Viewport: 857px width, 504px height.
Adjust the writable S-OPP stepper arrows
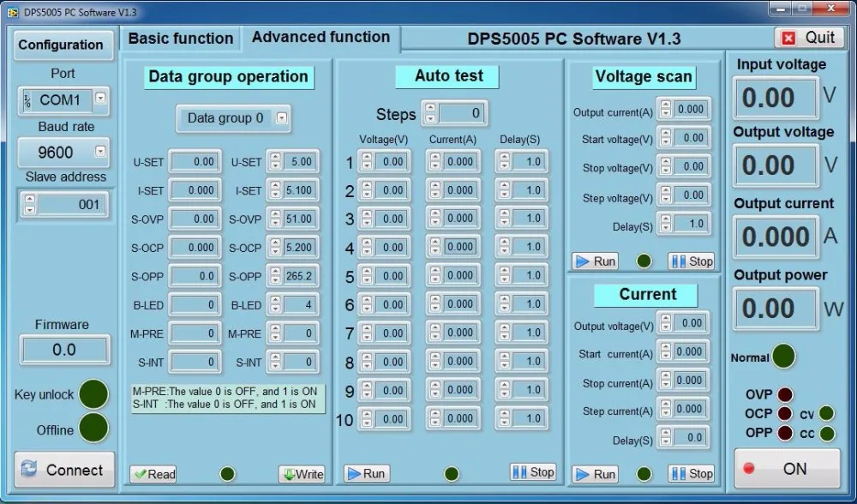tap(275, 276)
